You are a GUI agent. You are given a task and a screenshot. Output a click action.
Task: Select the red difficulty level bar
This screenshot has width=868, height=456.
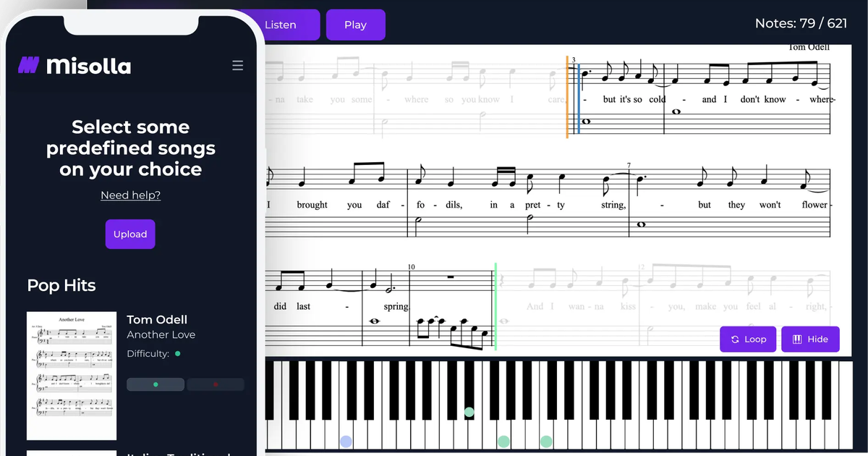point(216,384)
